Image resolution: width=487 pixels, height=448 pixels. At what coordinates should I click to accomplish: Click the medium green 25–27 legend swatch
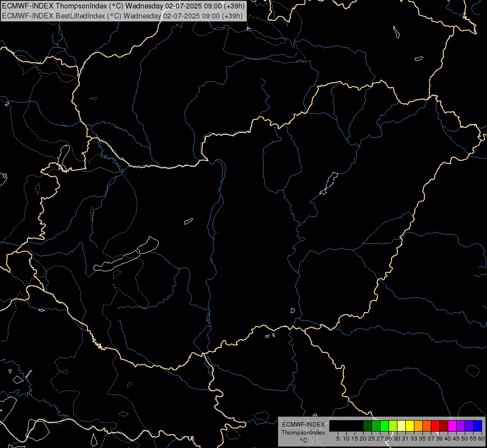click(376, 426)
